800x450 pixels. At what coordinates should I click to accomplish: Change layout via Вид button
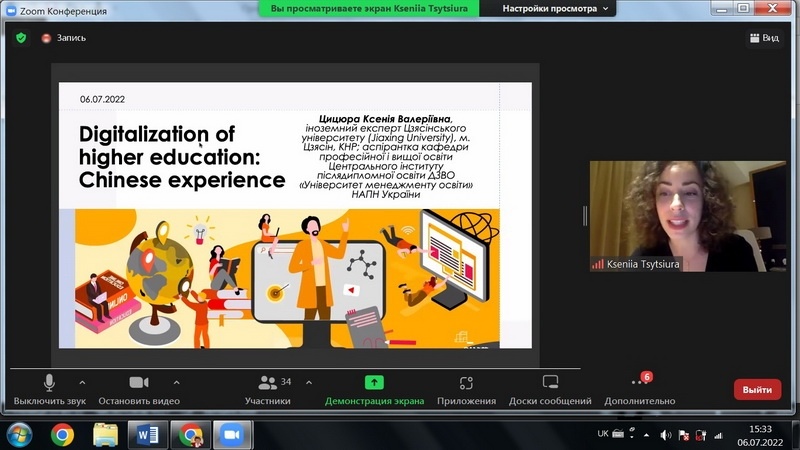coord(763,38)
